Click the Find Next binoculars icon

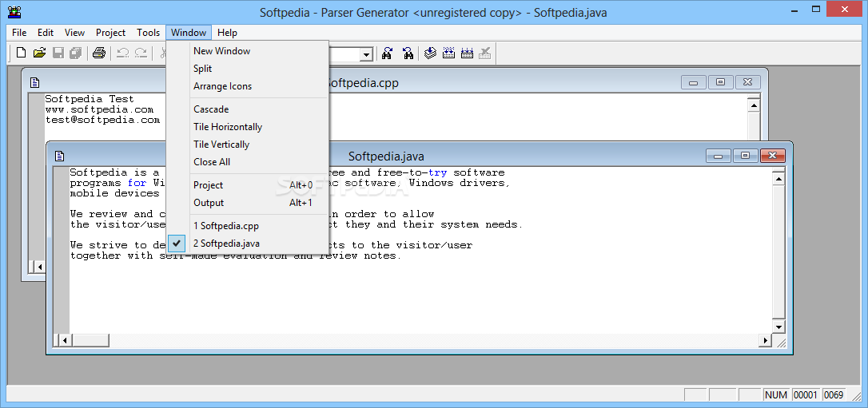pos(388,53)
